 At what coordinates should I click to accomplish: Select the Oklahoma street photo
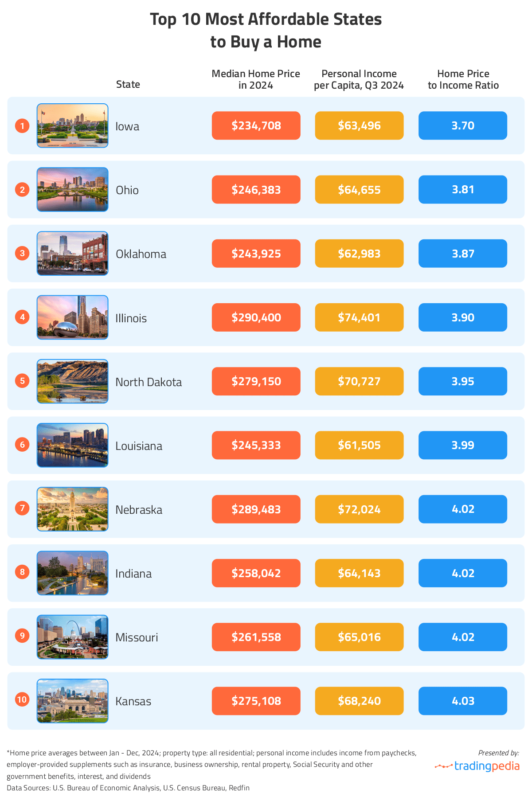coord(72,253)
